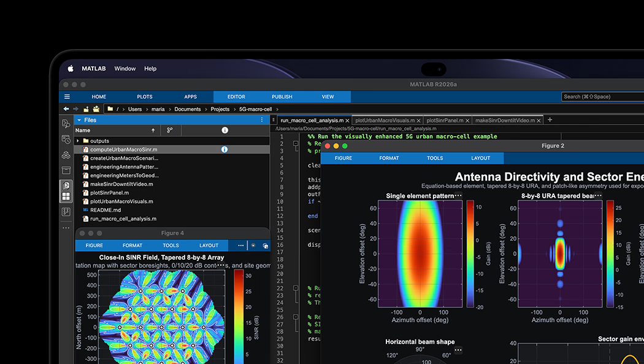Image resolution: width=644 pixels, height=364 pixels.
Task: Switch to the PLOTS toolstrip tab
Action: coord(145,96)
